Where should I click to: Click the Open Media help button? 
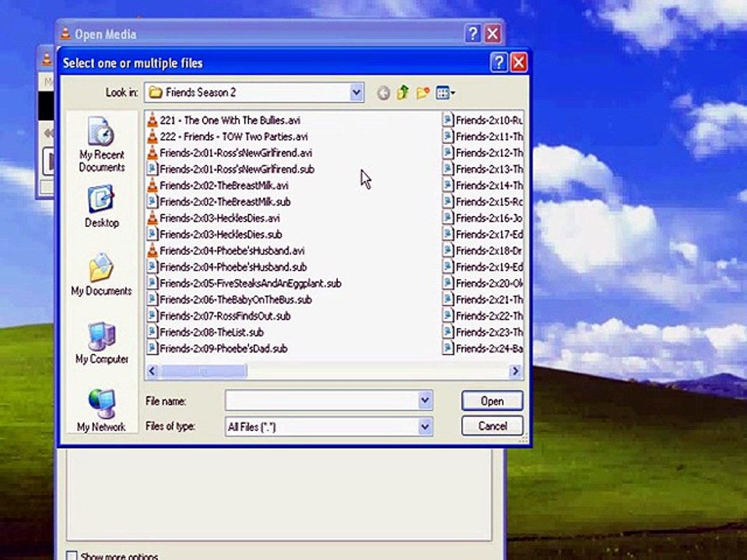pyautogui.click(x=472, y=33)
